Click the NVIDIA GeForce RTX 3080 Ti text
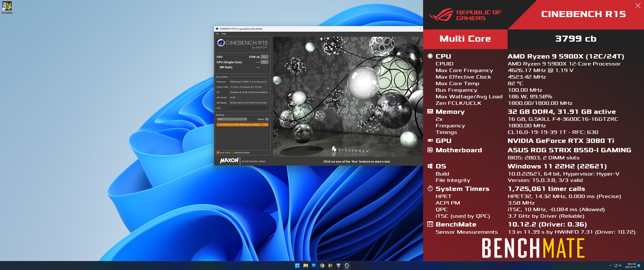Image resolution: width=644 pixels, height=270 pixels. [x=561, y=140]
